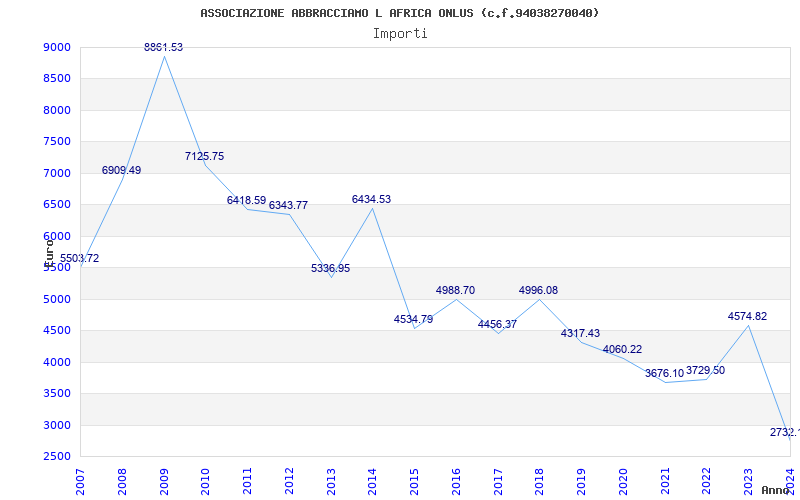800x500 pixels.
Task: Click the y-axis value 2500
Action: [57, 457]
